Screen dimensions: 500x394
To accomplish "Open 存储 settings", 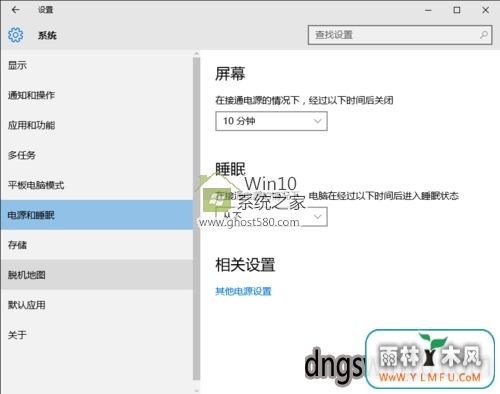I will point(97,245).
